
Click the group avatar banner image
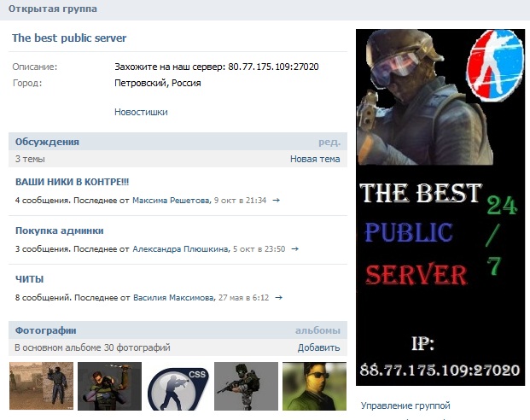click(x=440, y=207)
